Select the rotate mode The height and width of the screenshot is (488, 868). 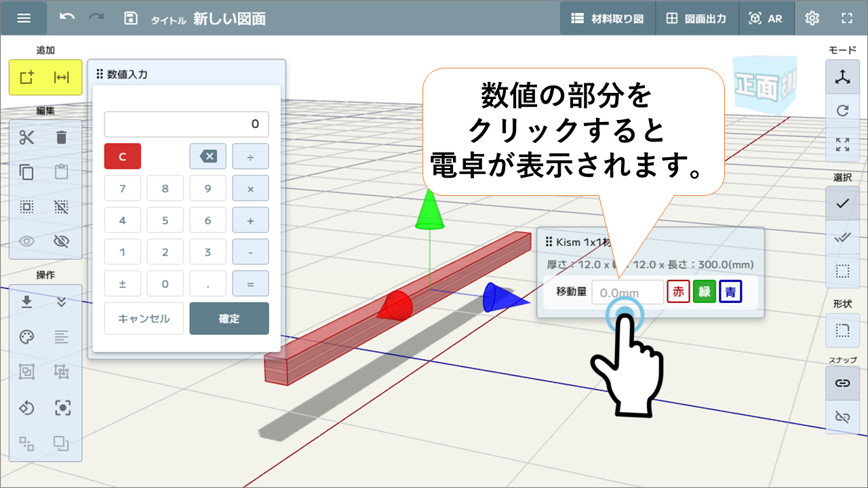pos(843,110)
